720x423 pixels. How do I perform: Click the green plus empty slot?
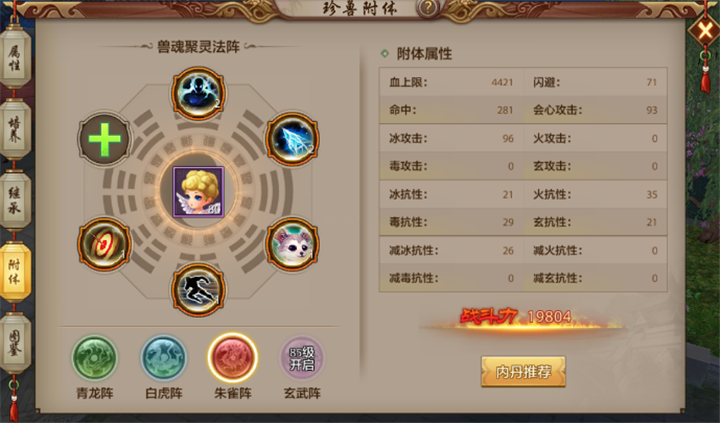point(105,139)
